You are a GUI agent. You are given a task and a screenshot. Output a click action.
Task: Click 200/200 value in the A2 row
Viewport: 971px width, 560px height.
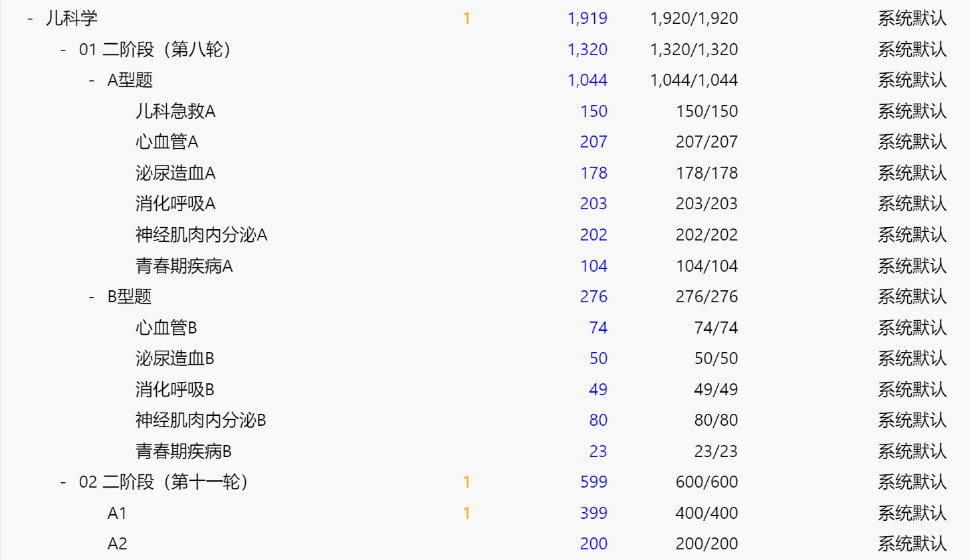click(706, 544)
